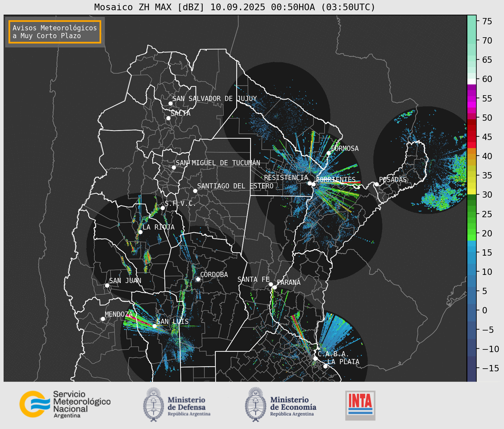Click the white dot marking Posadas
Image resolution: width=504 pixels, height=429 pixels.
point(377,184)
